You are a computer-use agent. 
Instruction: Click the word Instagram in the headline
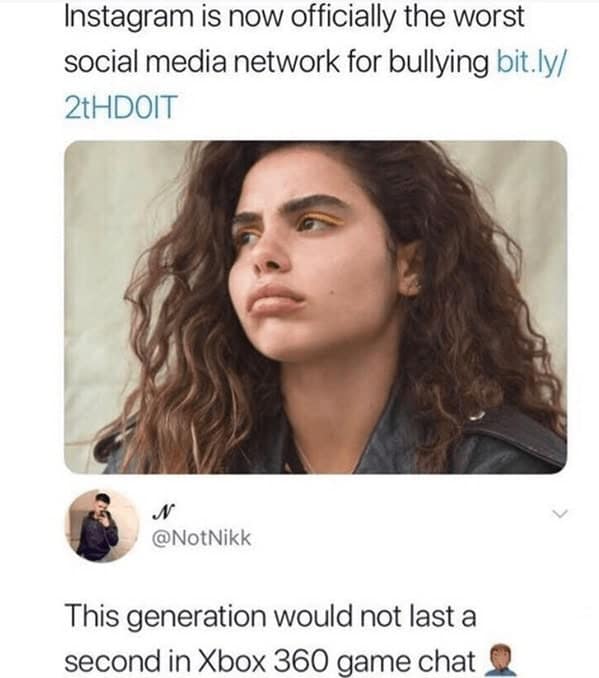(128, 18)
